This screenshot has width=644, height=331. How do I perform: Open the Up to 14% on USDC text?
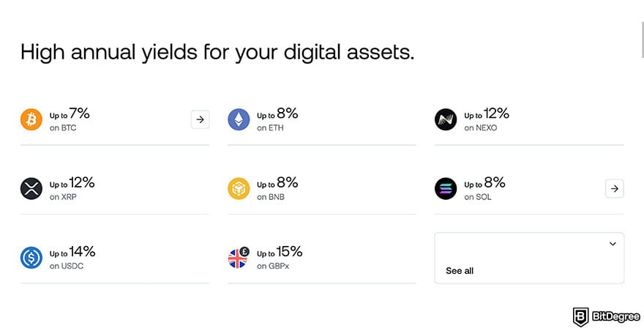(x=72, y=258)
